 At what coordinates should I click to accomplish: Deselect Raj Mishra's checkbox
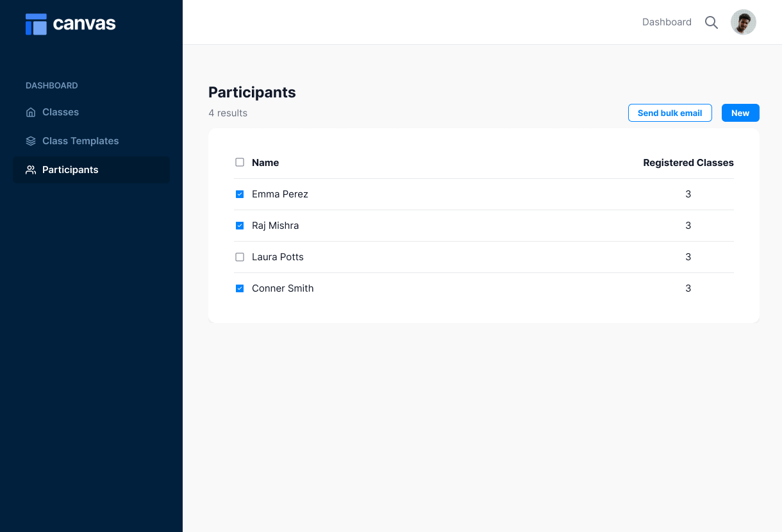click(x=240, y=225)
